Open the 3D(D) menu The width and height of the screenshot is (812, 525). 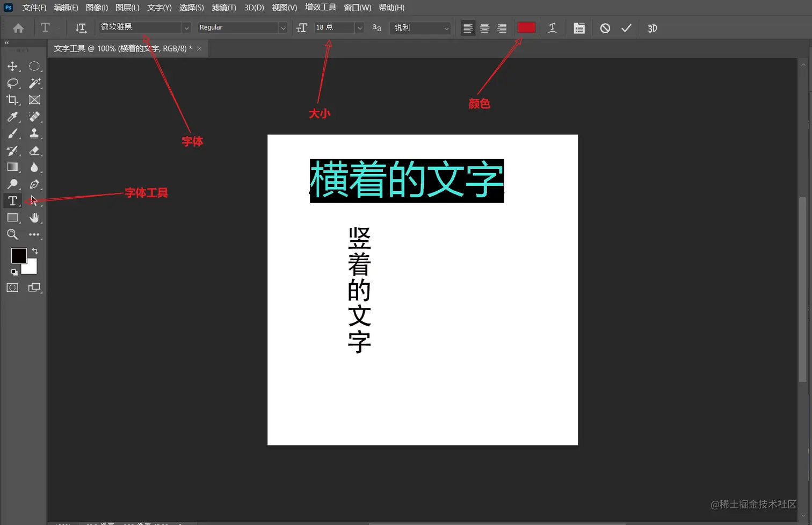point(254,8)
